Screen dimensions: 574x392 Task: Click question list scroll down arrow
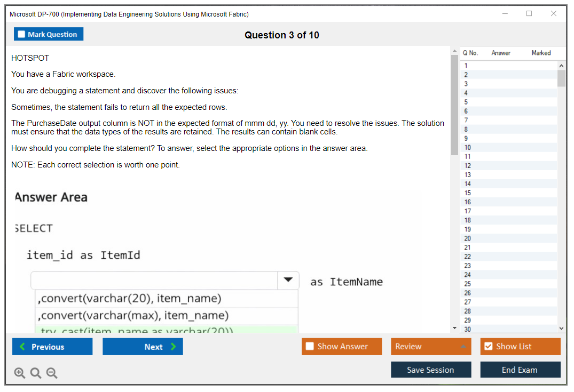(x=561, y=329)
